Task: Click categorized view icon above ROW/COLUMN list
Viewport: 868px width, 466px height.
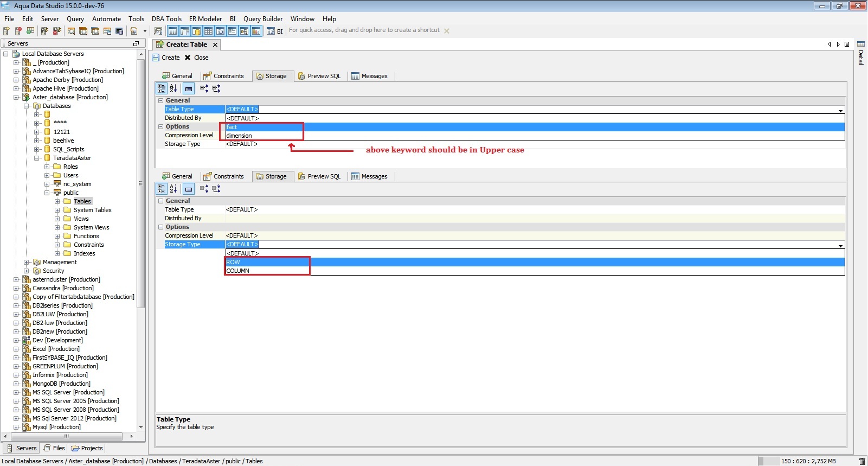Action: 162,189
